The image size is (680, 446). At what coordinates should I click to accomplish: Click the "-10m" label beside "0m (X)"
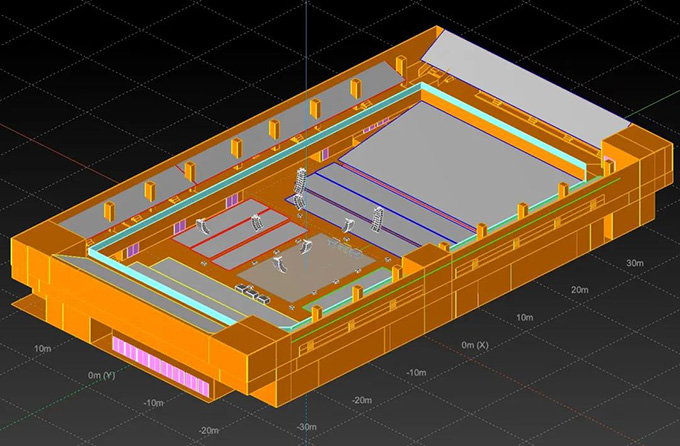[416, 372]
